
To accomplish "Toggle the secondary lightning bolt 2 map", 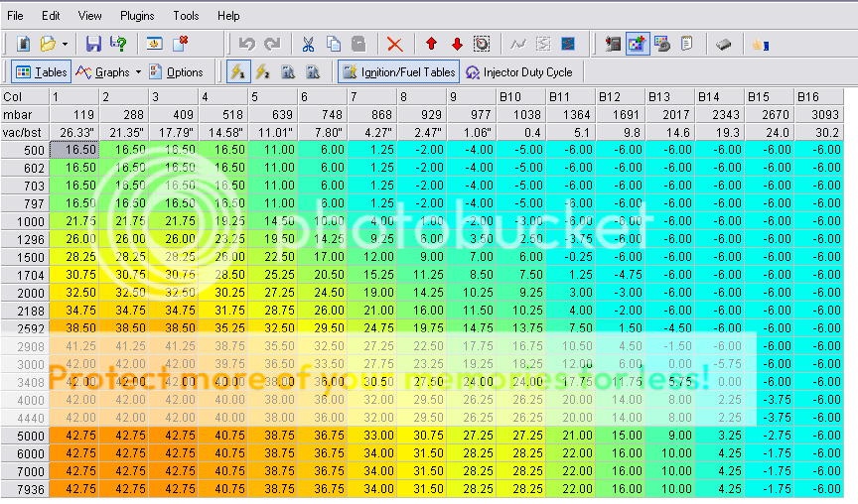I will tap(263, 72).
